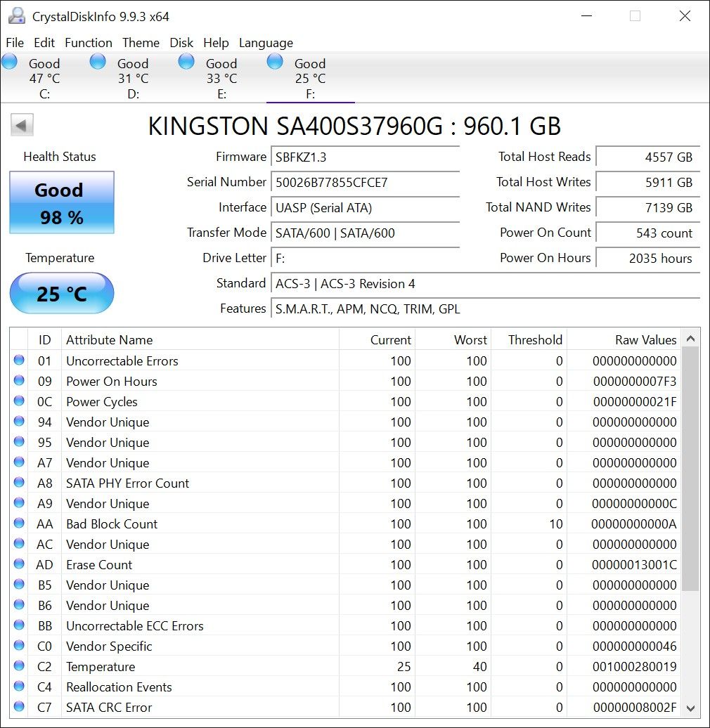Image resolution: width=710 pixels, height=728 pixels.
Task: Click the Worst column header
Action: pyautogui.click(x=453, y=340)
